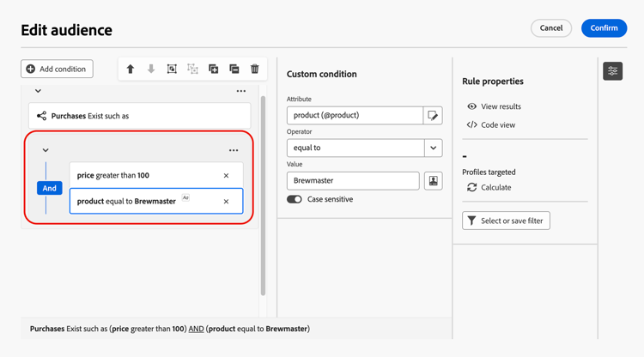Viewport: 644px width, 357px height.
Task: Open the nested group's more options menu
Action: [x=234, y=150]
